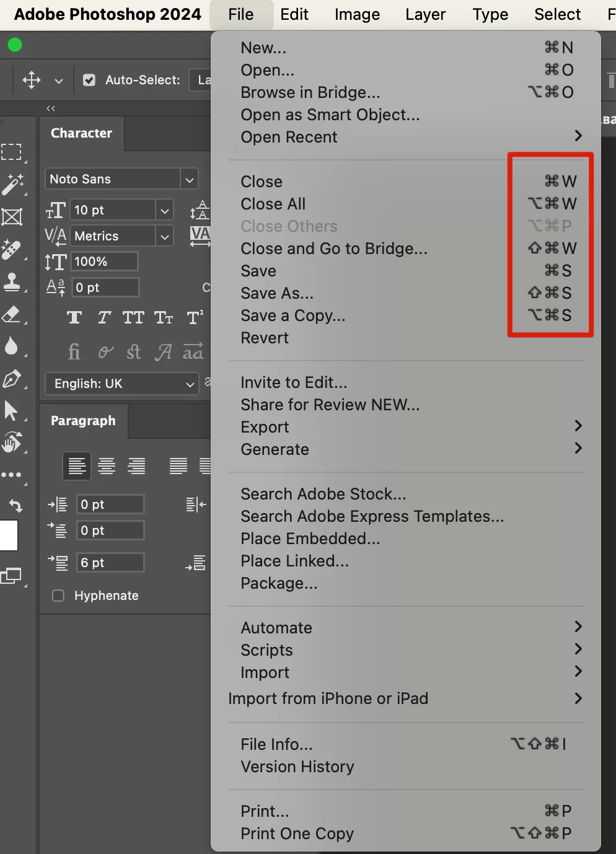The image size is (616, 854).
Task: Click the vertical scale 100% field
Action: 104,262
